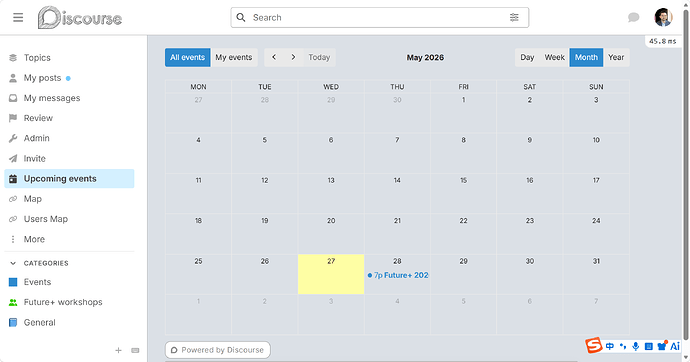The width and height of the screenshot is (690, 362).
Task: Click the WED column header
Action: [x=331, y=87]
